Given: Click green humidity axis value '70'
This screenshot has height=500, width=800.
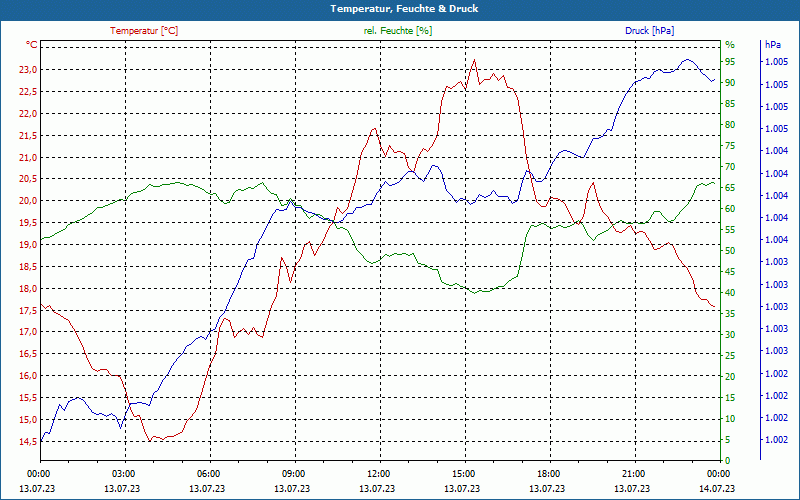Looking at the screenshot, I should pos(730,167).
